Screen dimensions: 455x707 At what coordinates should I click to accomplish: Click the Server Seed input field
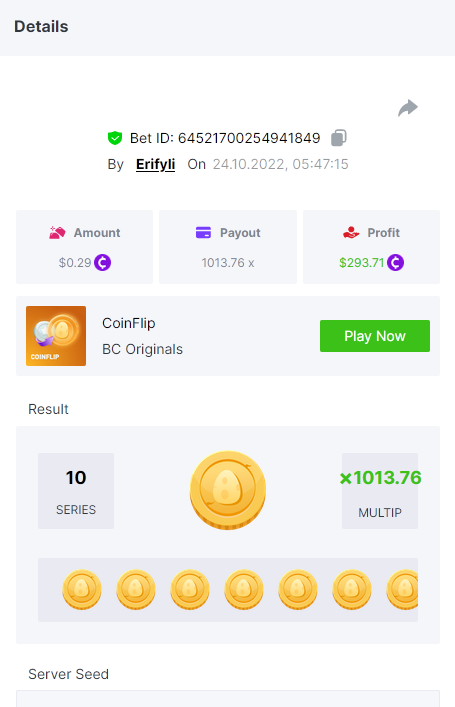coord(228,698)
